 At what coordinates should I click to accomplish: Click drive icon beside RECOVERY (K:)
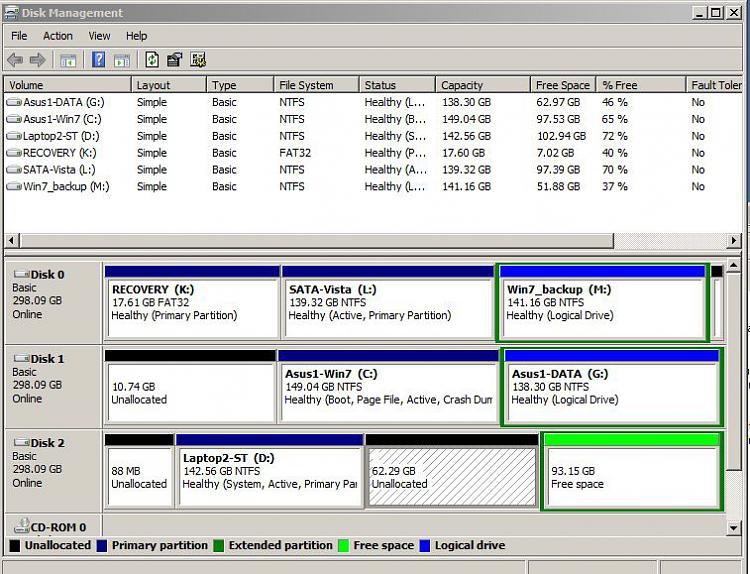(x=14, y=153)
